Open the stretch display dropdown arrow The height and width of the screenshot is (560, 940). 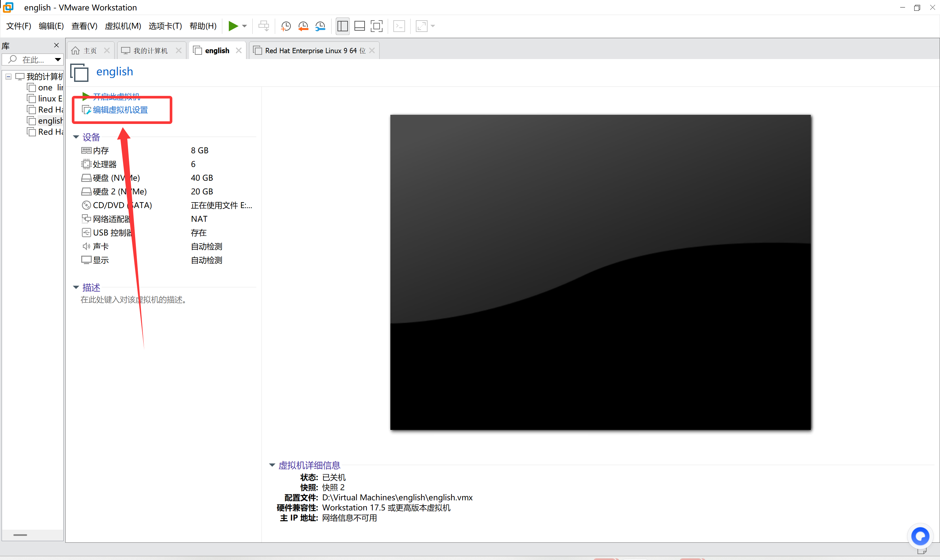[x=433, y=26]
